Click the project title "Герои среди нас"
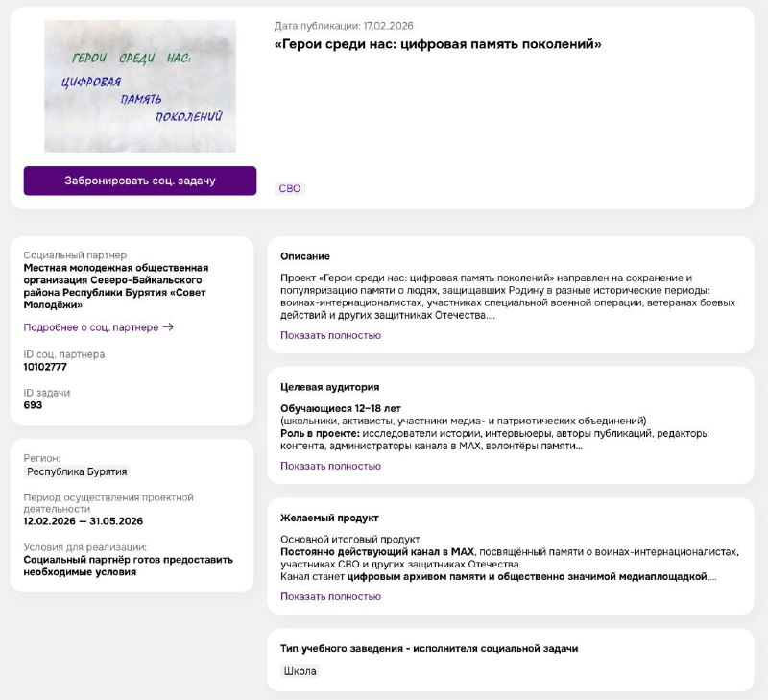 pyautogui.click(x=438, y=44)
